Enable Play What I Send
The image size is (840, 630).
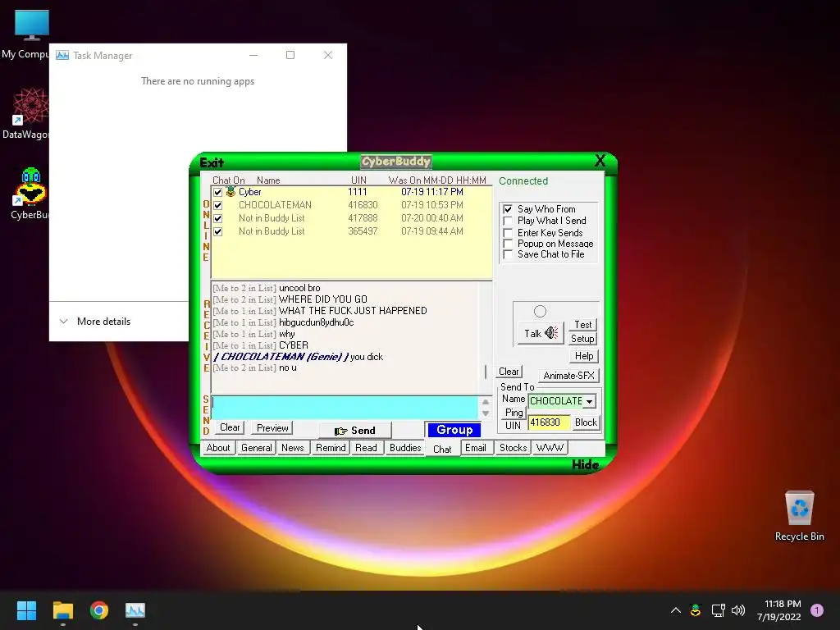click(x=508, y=221)
